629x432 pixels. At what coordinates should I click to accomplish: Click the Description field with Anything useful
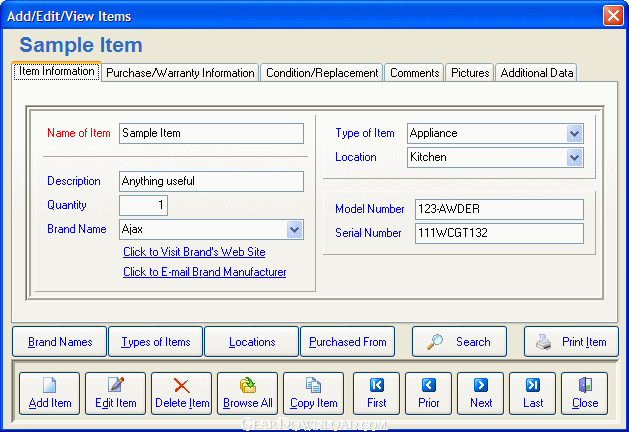pyautogui.click(x=211, y=182)
